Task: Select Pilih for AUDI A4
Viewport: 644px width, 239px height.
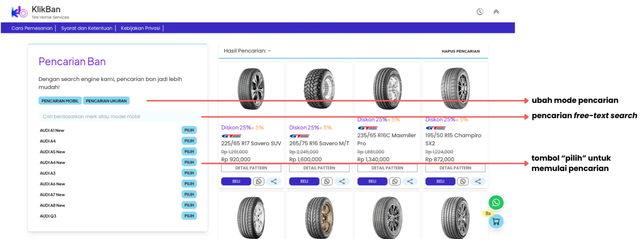Action: point(189,141)
